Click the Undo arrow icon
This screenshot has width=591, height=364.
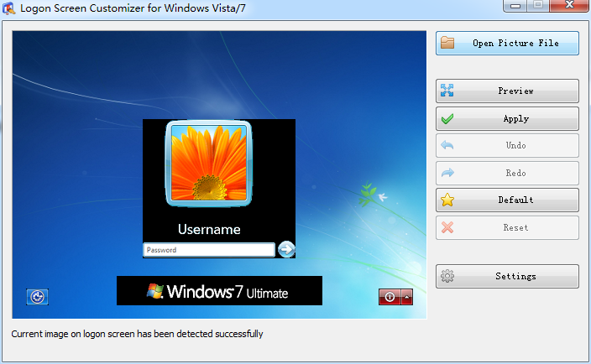click(x=448, y=146)
